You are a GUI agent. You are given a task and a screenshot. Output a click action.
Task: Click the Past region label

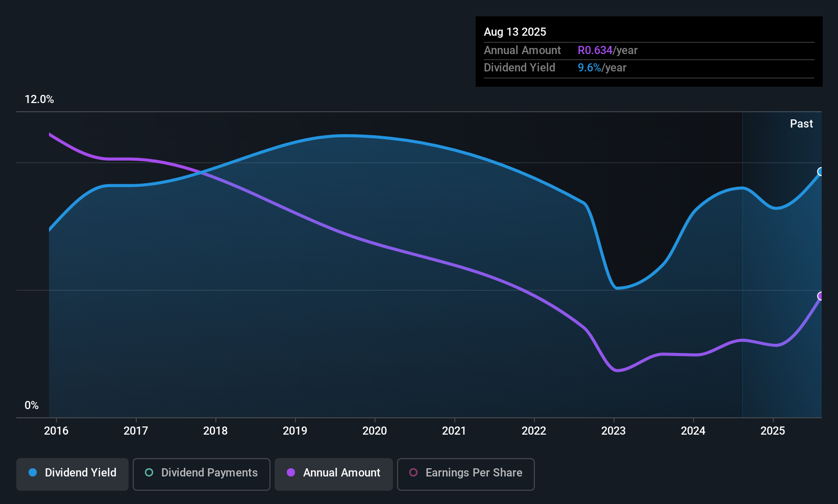click(801, 124)
